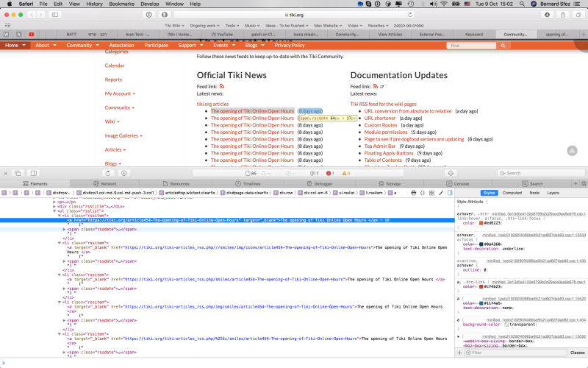Viewport: 588px width, 368px height.
Task: Switch to Computed styles tab
Action: click(x=512, y=193)
